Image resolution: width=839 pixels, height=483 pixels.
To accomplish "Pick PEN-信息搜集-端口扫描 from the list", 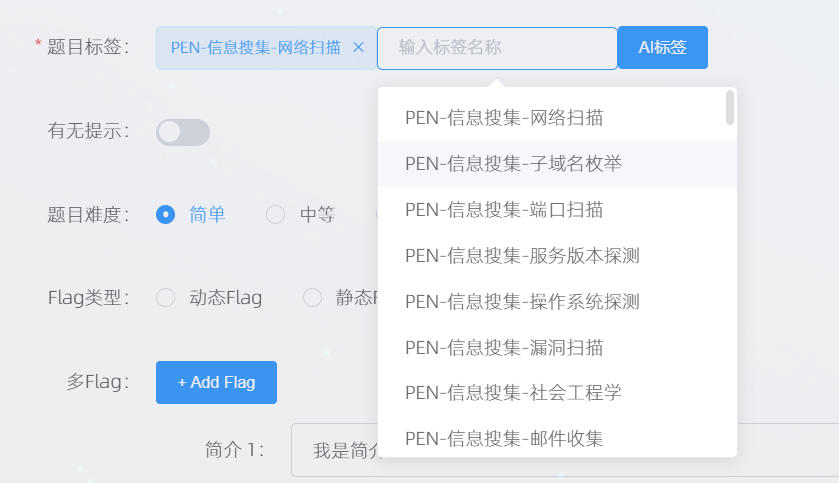I will 504,210.
